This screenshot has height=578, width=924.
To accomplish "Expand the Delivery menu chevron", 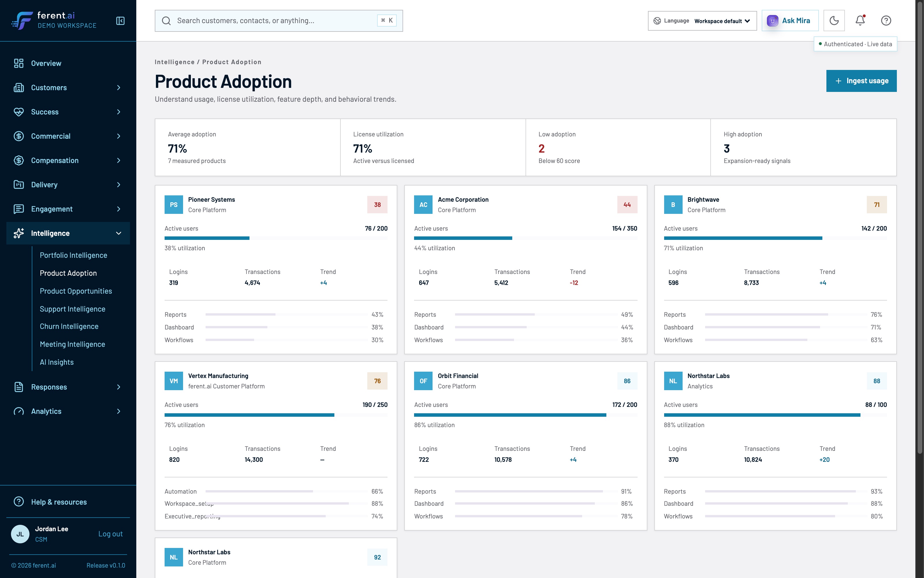I will pos(119,185).
